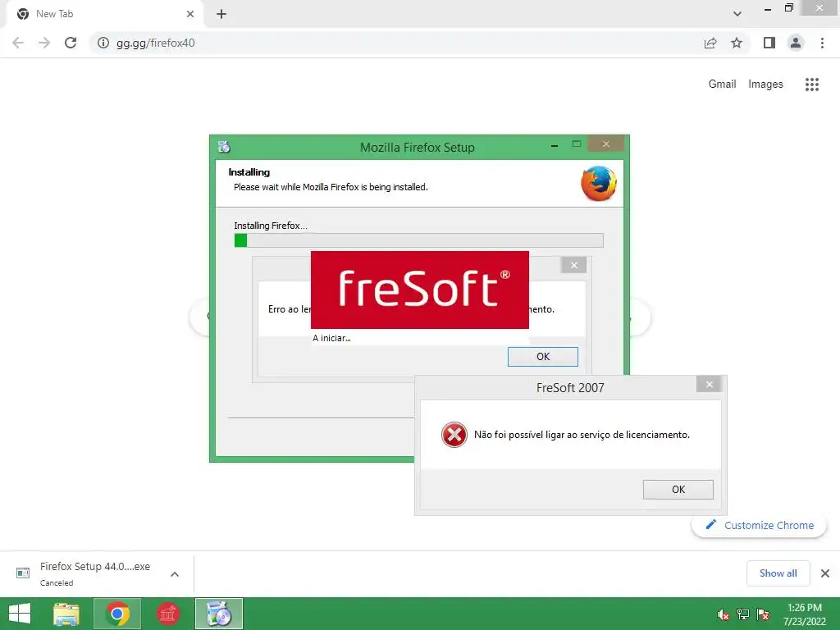The width and height of the screenshot is (840, 630).
Task: Click OK in FreSoft 2007 dialog
Action: coord(678,490)
